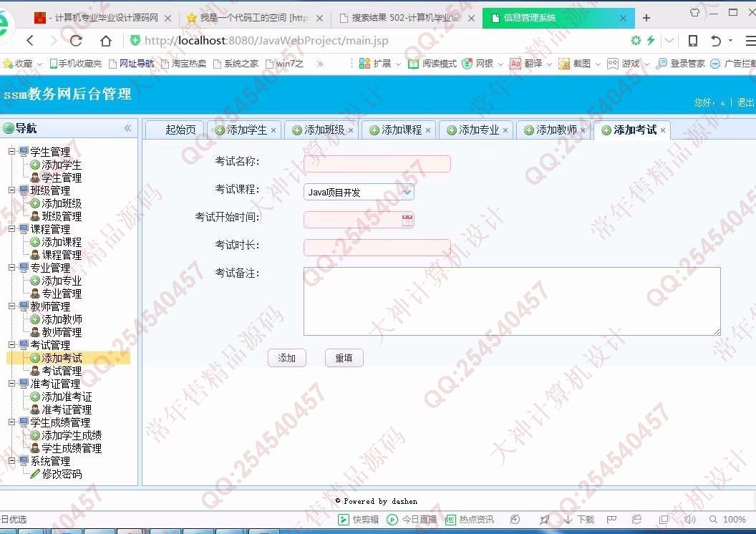756x534 pixels.
Task: Click the browser back arrow
Action: tap(30, 41)
